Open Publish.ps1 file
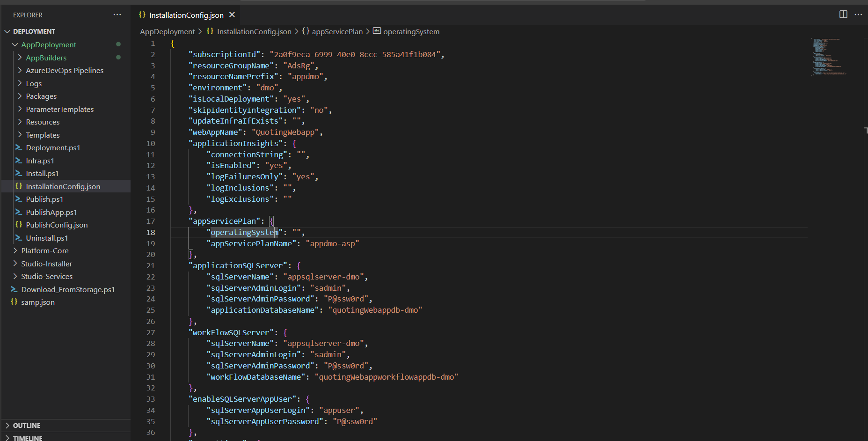This screenshot has width=868, height=441. point(44,199)
